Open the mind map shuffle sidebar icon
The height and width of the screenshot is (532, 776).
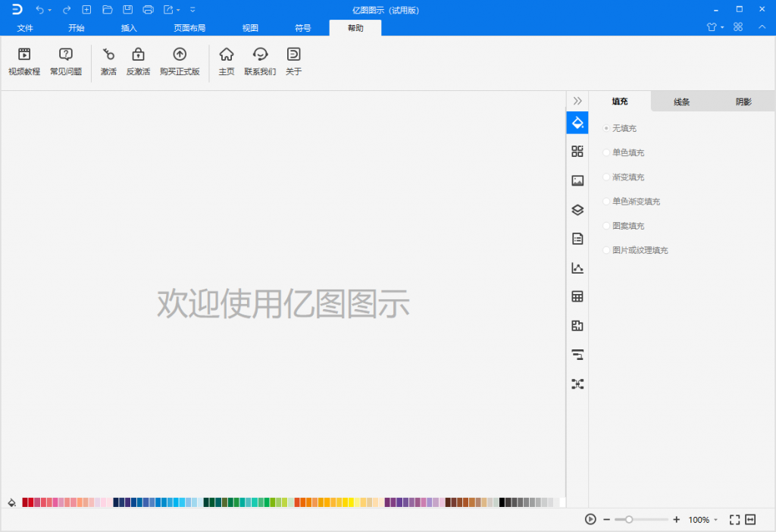[x=577, y=383]
